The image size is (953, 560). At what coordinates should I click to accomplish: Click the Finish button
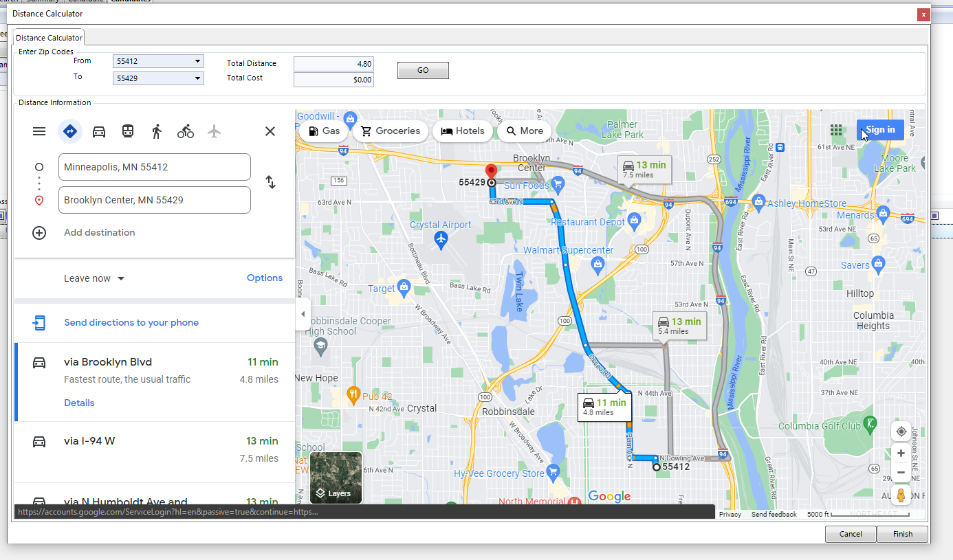(x=903, y=534)
